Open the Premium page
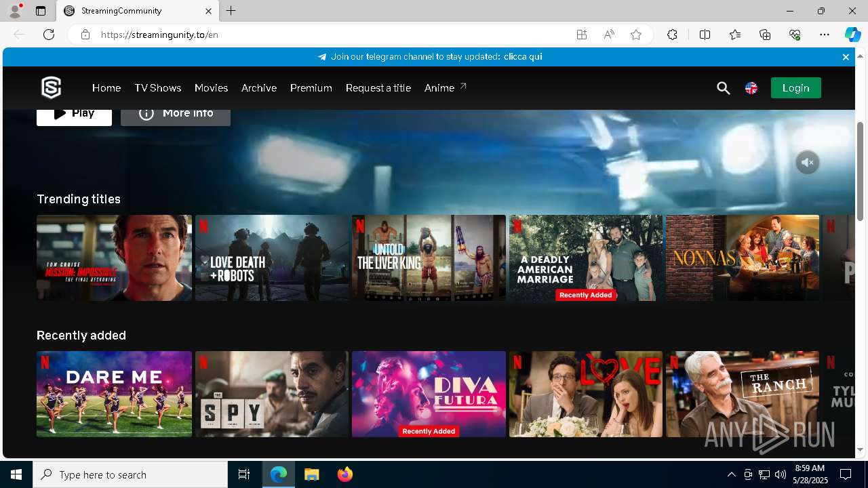The height and width of the screenshot is (488, 868). point(311,88)
